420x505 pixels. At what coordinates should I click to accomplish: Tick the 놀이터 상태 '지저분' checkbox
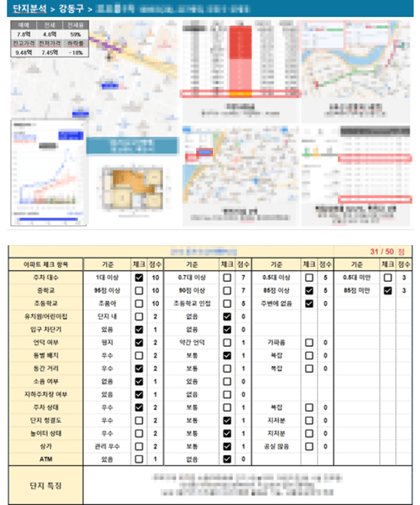309,434
